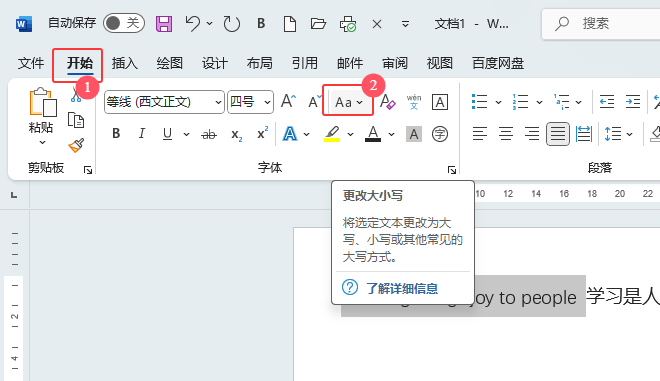Toggle italic formatting

[142, 134]
